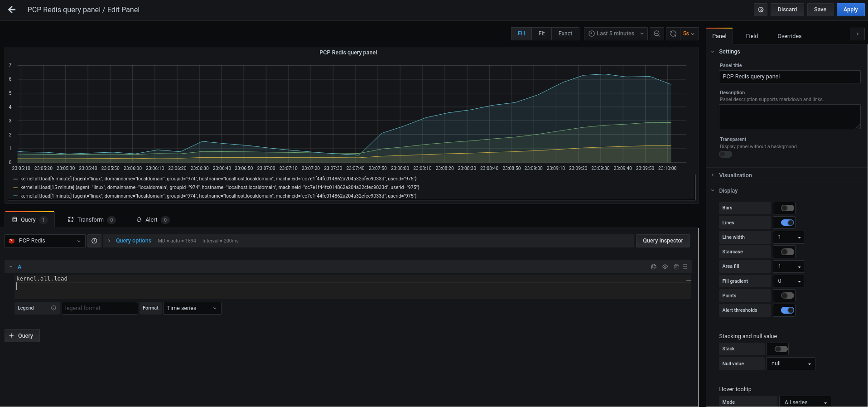Click the Apply button

[850, 10]
